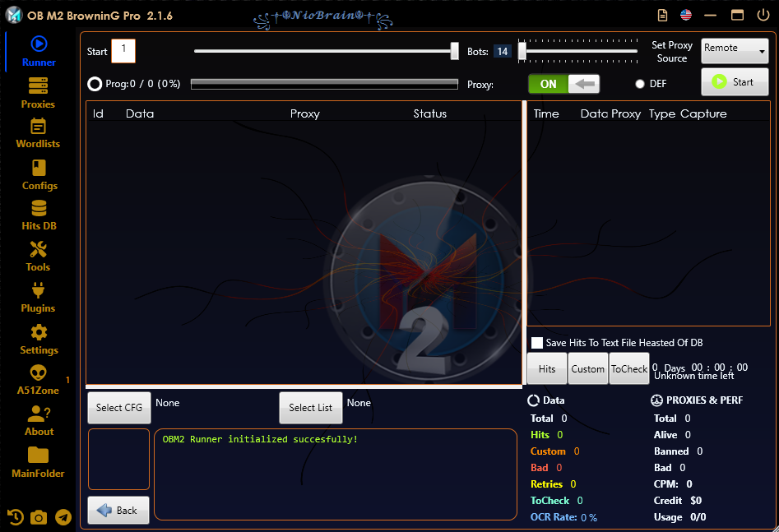779x532 pixels.
Task: Open the Settings section
Action: [x=39, y=340]
